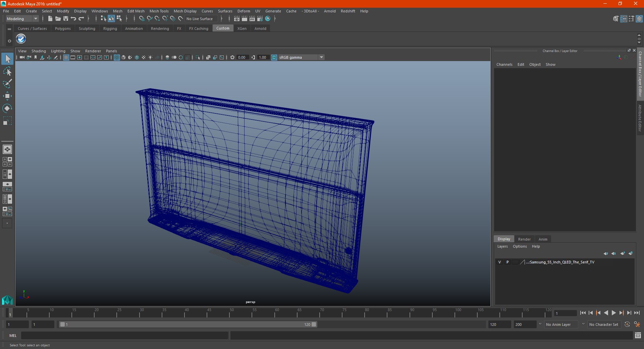Create a new scene with the blank-page icon
The height and width of the screenshot is (349, 644).
50,19
